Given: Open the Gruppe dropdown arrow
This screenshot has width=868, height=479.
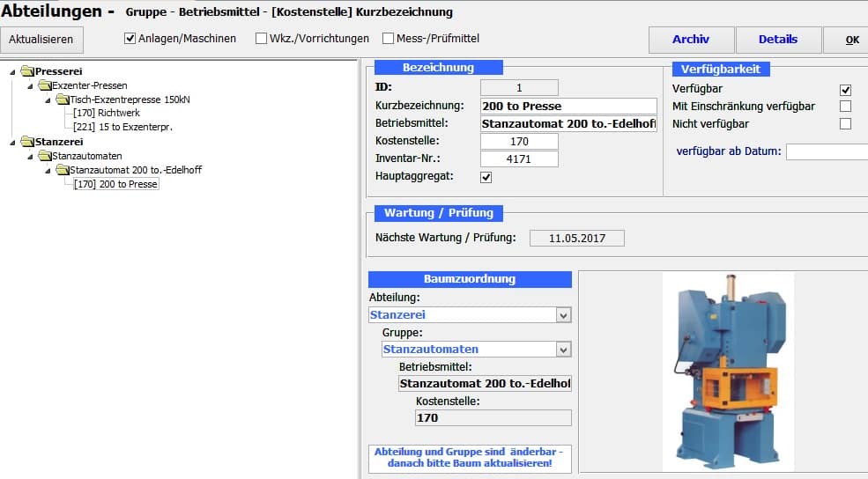Looking at the screenshot, I should point(563,350).
